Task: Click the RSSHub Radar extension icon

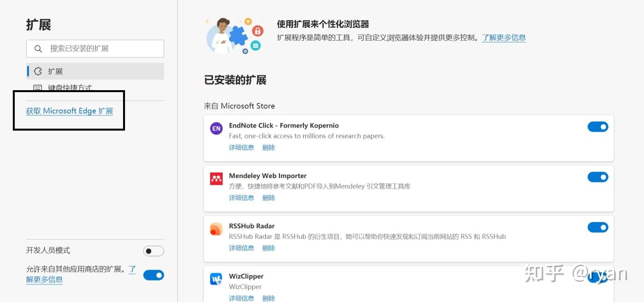Action: [216, 229]
